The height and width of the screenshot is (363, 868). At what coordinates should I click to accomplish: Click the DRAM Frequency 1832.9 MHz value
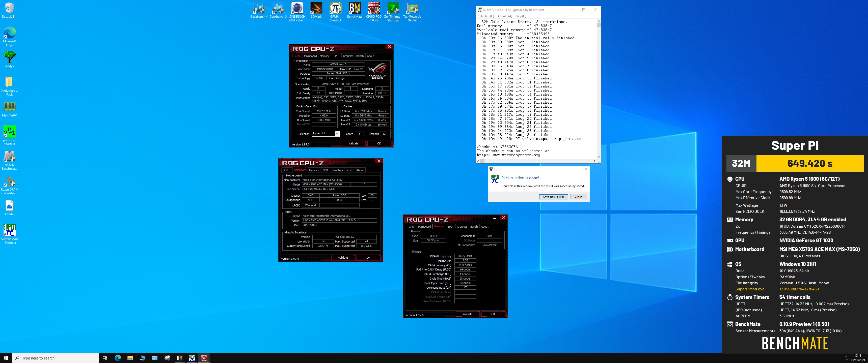(x=465, y=256)
